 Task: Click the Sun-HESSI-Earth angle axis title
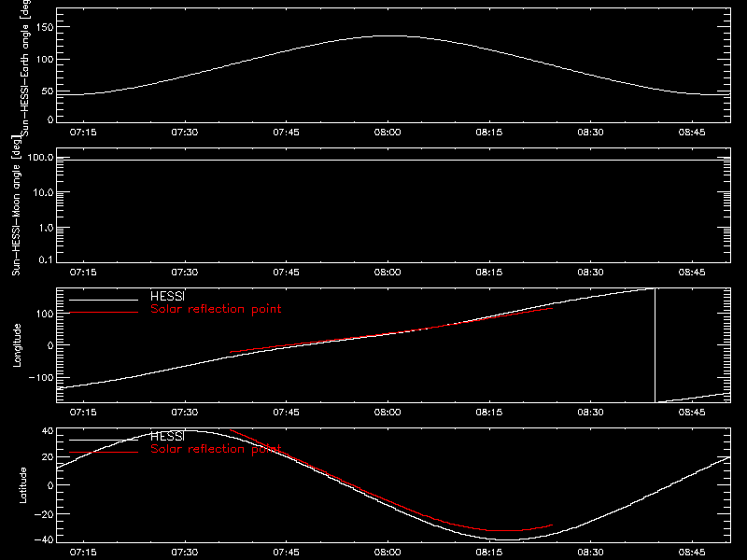(25, 67)
